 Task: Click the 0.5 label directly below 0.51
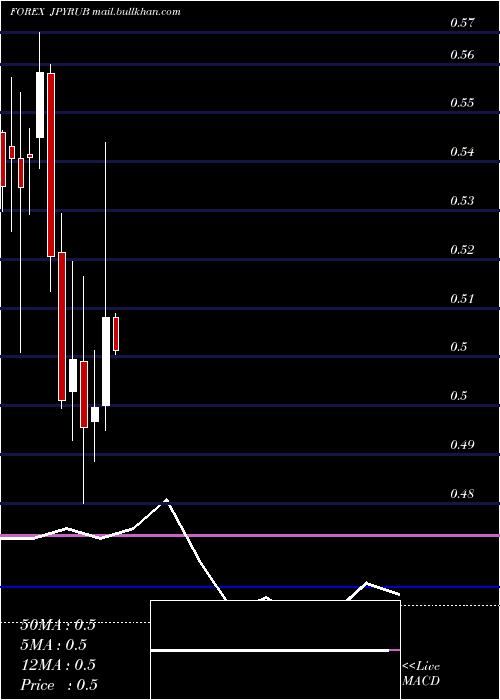tap(458, 347)
